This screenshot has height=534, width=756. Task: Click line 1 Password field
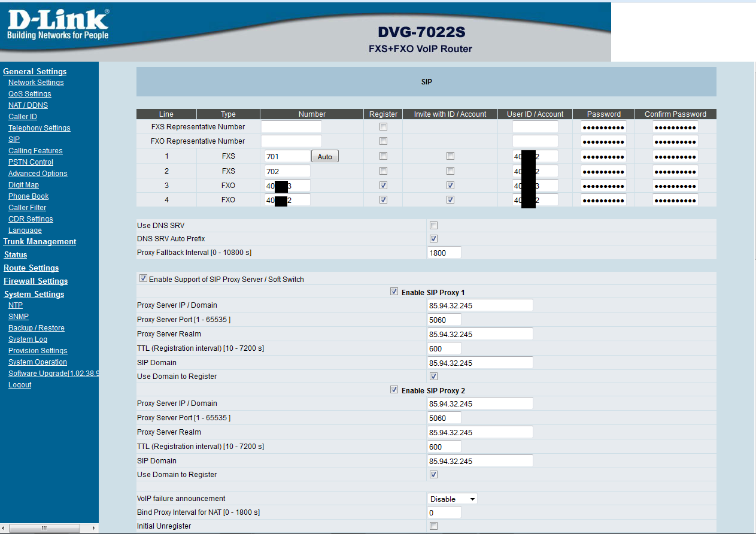click(x=604, y=156)
